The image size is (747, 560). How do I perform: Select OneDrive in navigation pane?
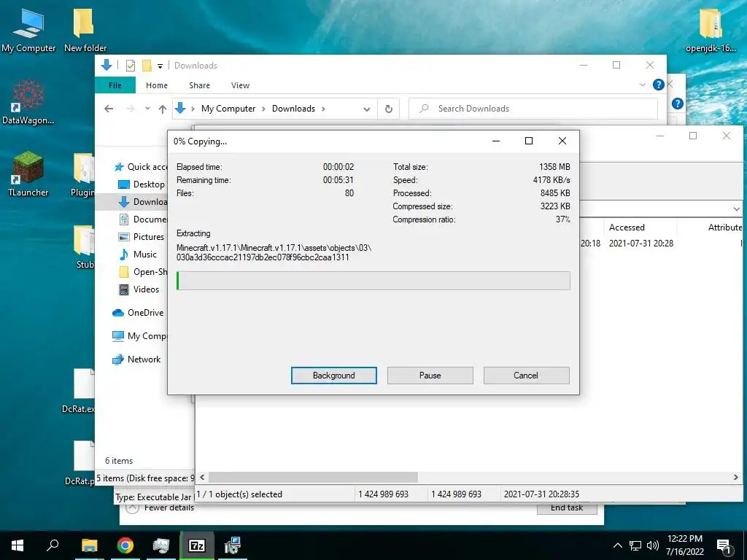click(138, 313)
